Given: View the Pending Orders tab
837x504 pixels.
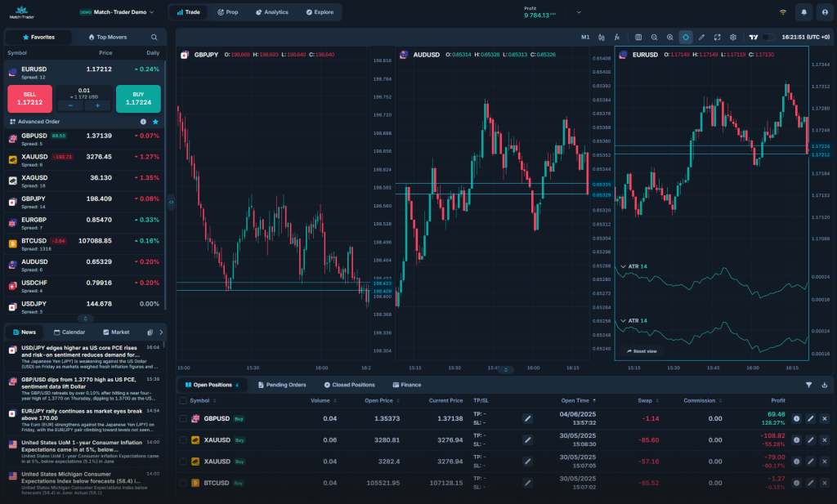Looking at the screenshot, I should click(x=282, y=385).
